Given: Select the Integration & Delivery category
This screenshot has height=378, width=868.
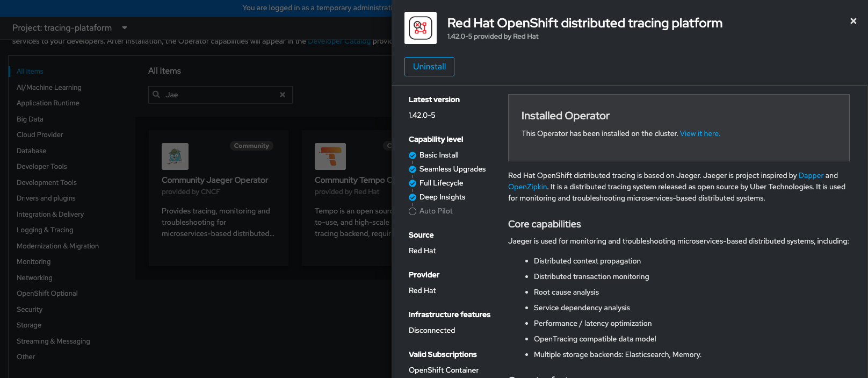Looking at the screenshot, I should 50,214.
